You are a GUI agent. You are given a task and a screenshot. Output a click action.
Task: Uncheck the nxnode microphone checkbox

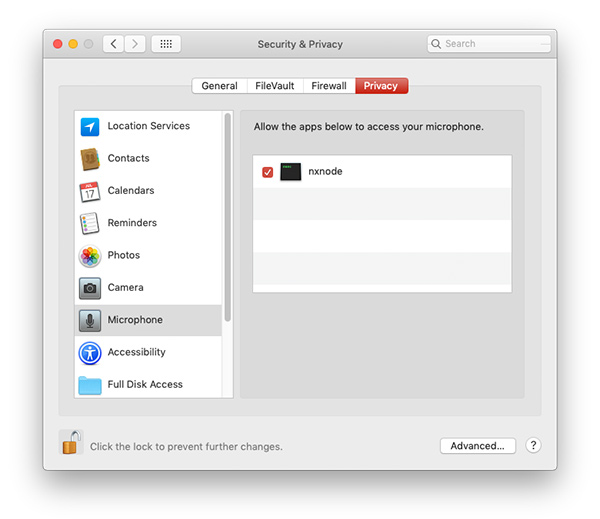268,172
